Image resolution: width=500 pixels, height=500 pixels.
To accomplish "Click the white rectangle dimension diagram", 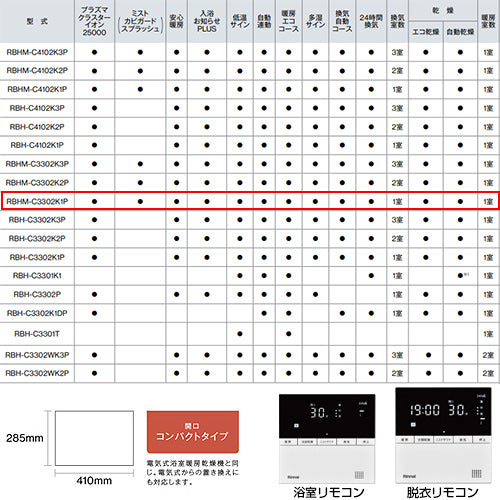I will [94, 438].
